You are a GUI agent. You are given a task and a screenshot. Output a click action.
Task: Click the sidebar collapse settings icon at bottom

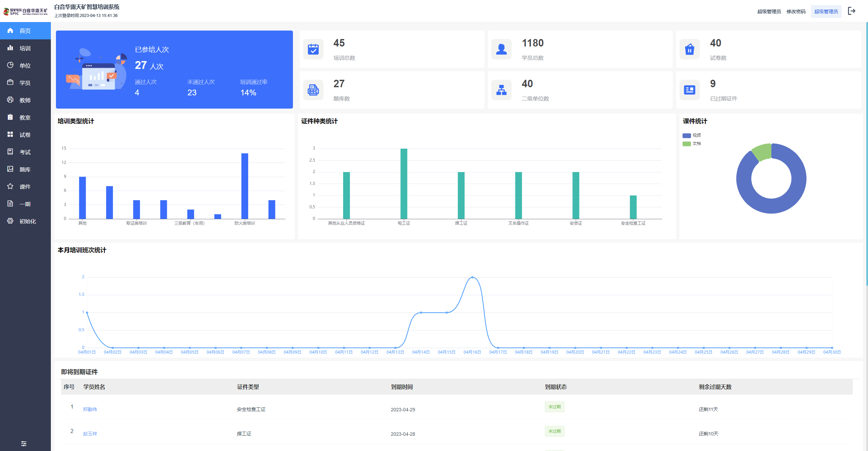[24, 444]
